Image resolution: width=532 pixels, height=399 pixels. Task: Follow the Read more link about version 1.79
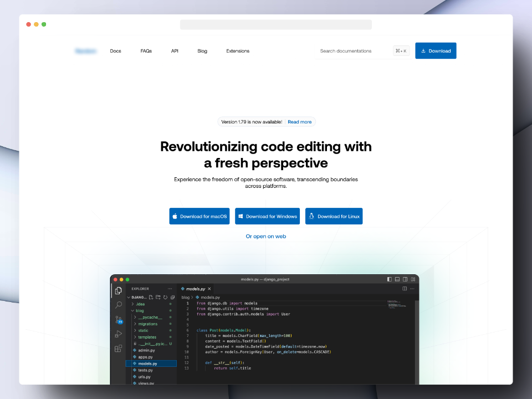click(x=299, y=122)
